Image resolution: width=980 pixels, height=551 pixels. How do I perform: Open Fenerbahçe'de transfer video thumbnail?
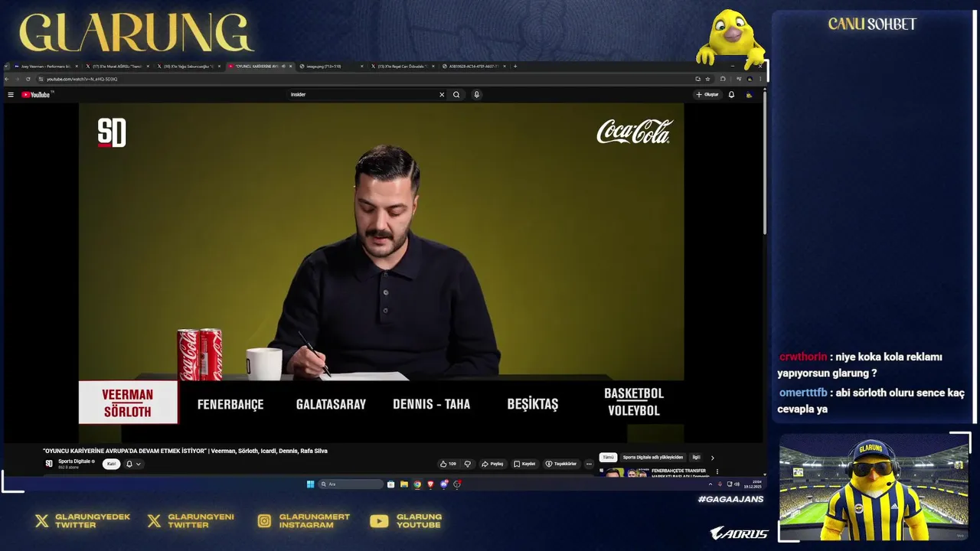click(623, 473)
